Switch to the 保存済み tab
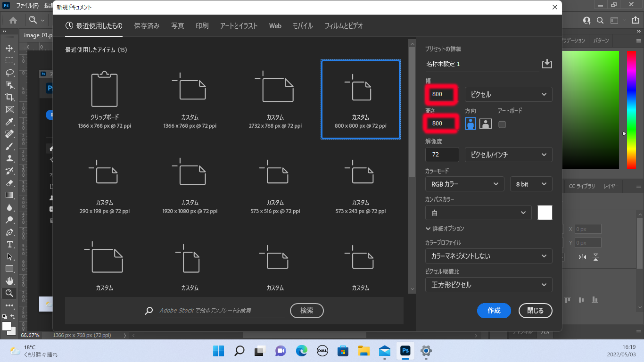644x362 pixels. click(147, 26)
